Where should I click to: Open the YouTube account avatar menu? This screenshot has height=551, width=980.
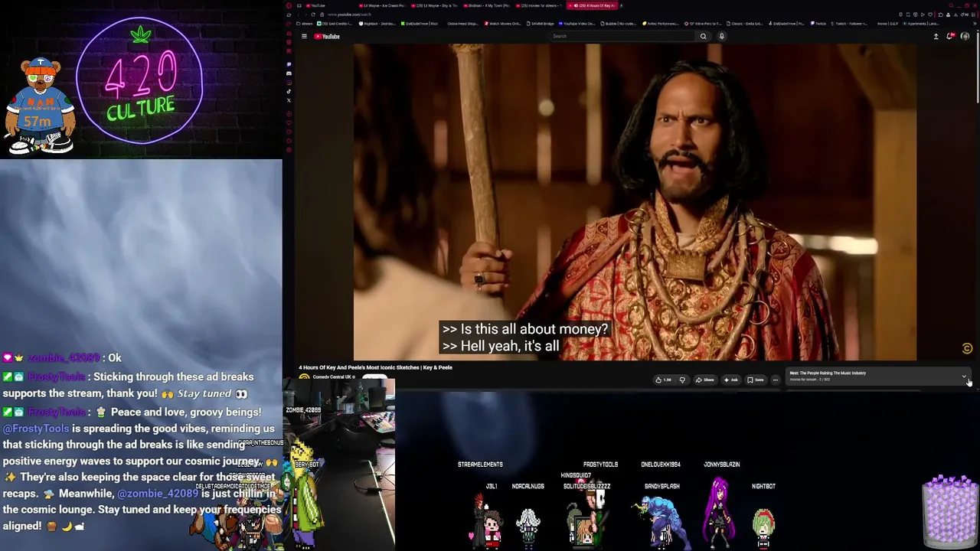965,36
